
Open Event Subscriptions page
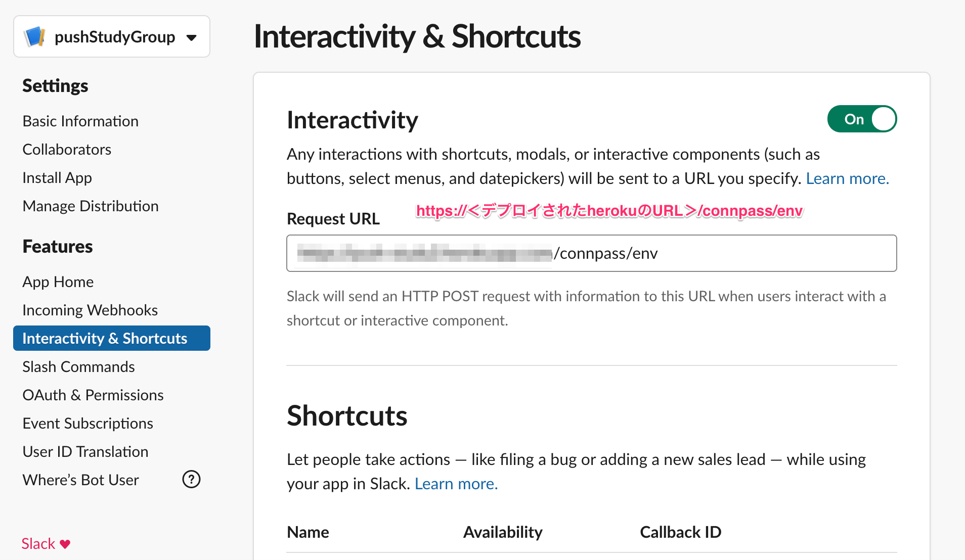pos(88,424)
